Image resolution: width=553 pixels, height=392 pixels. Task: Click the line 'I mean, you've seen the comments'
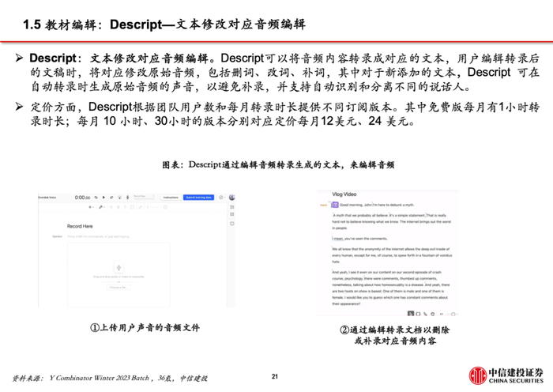[359, 239]
